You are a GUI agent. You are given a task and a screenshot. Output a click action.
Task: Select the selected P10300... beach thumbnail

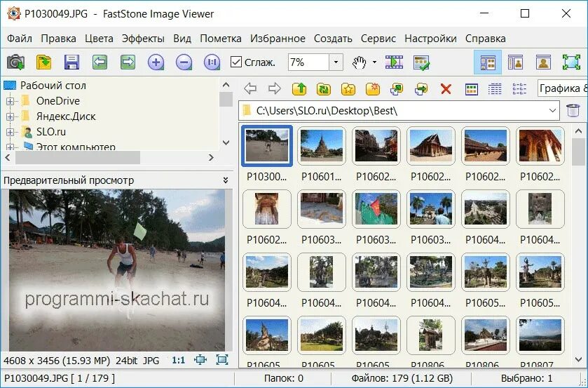click(267, 145)
